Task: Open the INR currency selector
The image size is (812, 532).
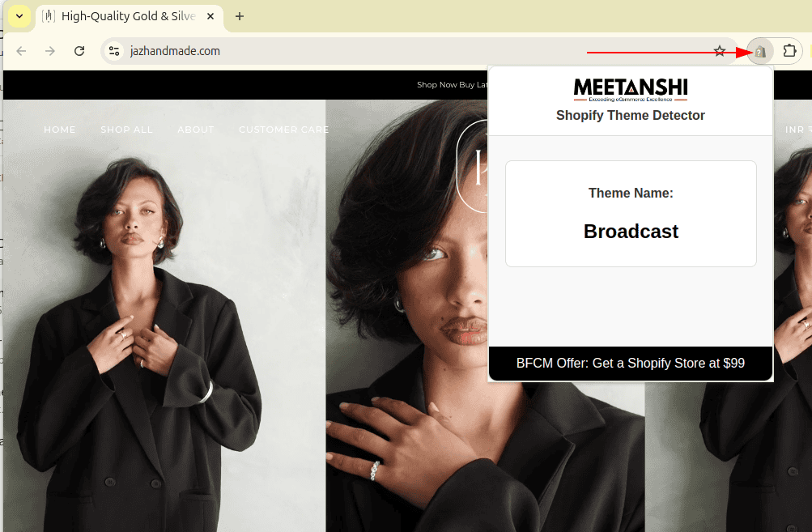Action: [793, 130]
